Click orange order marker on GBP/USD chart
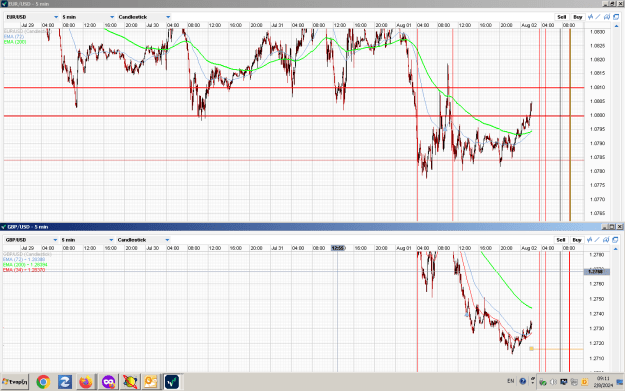The height and width of the screenshot is (391, 625). coord(531,349)
